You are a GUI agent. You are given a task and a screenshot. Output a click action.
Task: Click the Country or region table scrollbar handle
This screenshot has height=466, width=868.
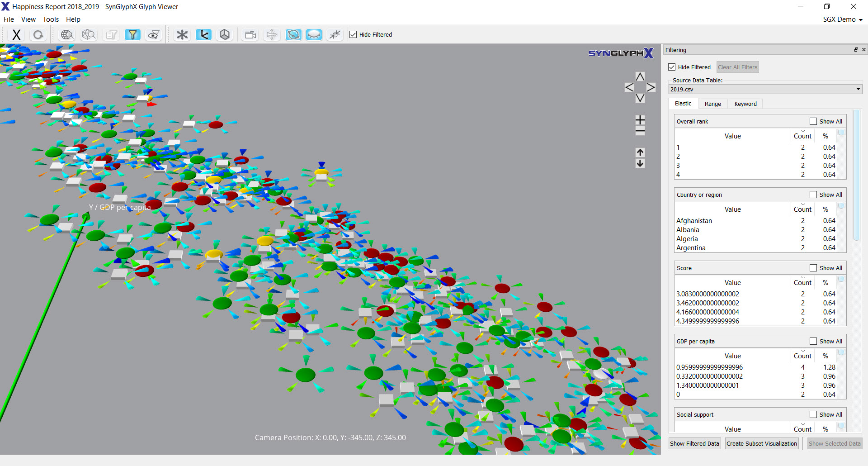tap(841, 205)
